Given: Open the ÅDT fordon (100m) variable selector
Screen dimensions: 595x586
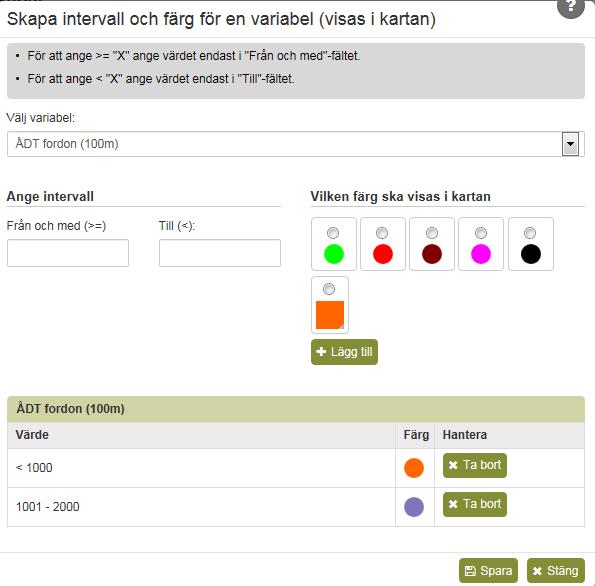Looking at the screenshot, I should pos(296,144).
